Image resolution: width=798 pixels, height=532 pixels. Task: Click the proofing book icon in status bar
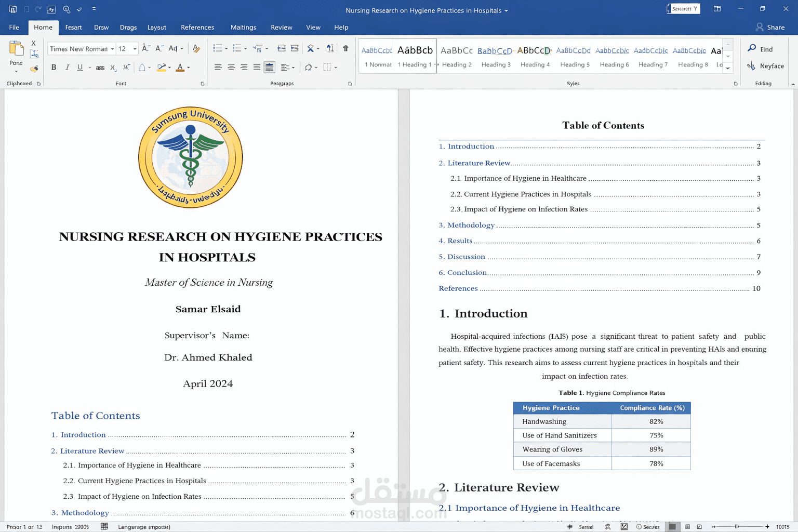(104, 526)
